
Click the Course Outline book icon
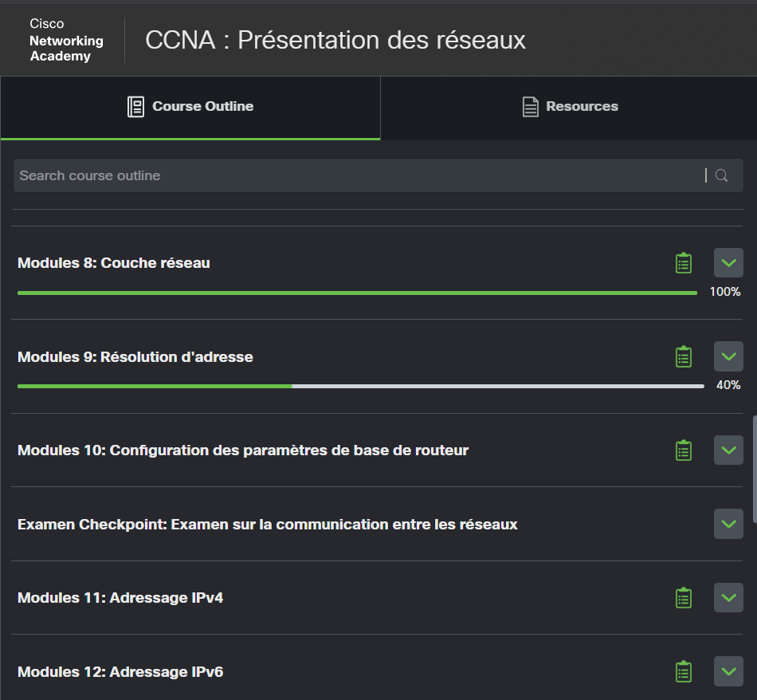[136, 107]
